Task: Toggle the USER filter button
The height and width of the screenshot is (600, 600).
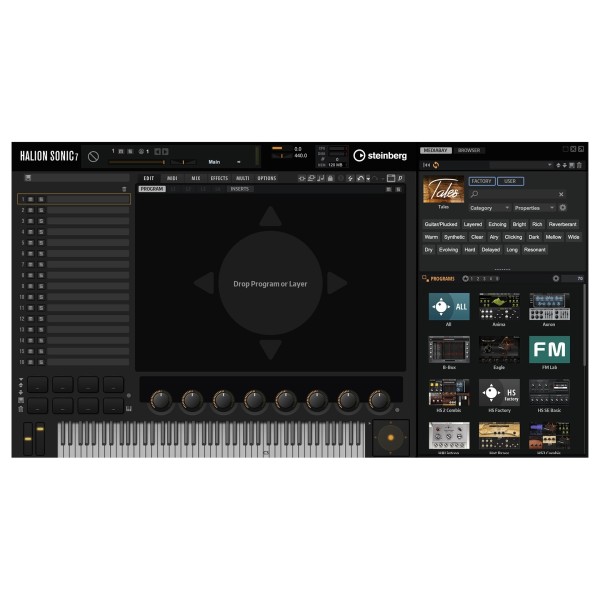Action: point(510,181)
